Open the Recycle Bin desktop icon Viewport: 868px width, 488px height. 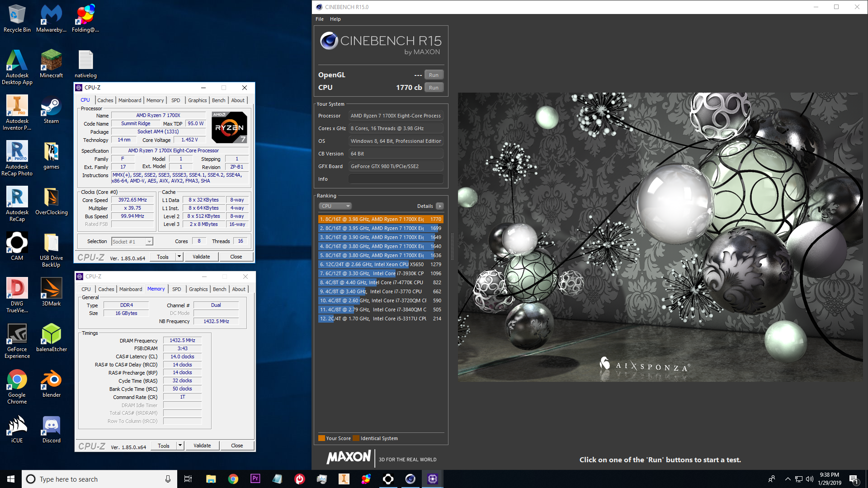(17, 18)
